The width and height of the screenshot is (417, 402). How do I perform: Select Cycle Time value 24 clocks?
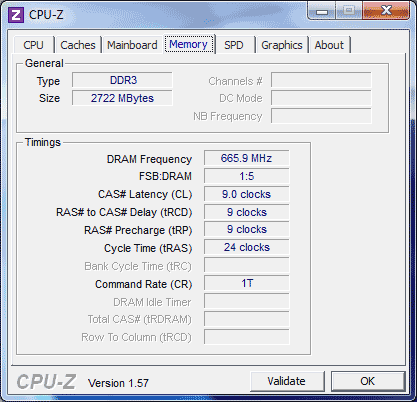click(247, 247)
